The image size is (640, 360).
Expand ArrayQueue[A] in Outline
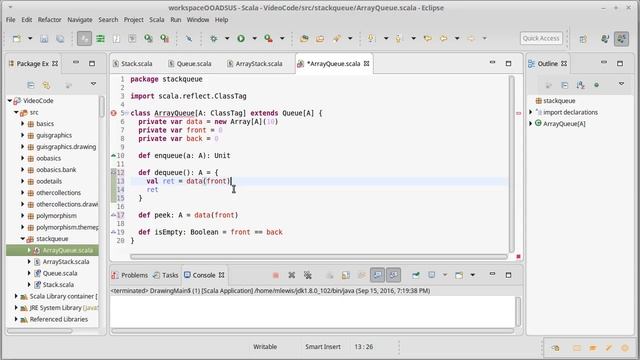pyautogui.click(x=531, y=123)
